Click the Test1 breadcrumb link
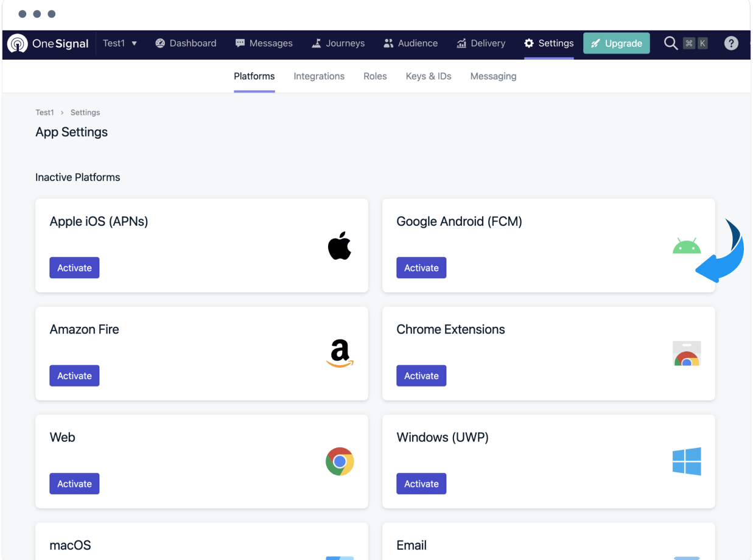Image resolution: width=753 pixels, height=560 pixels. 45,113
